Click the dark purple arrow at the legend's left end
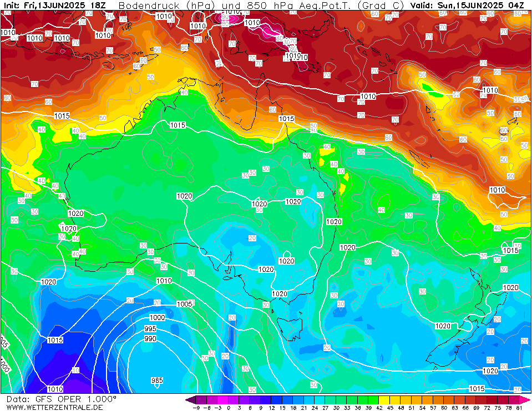The image size is (532, 411). [190, 400]
